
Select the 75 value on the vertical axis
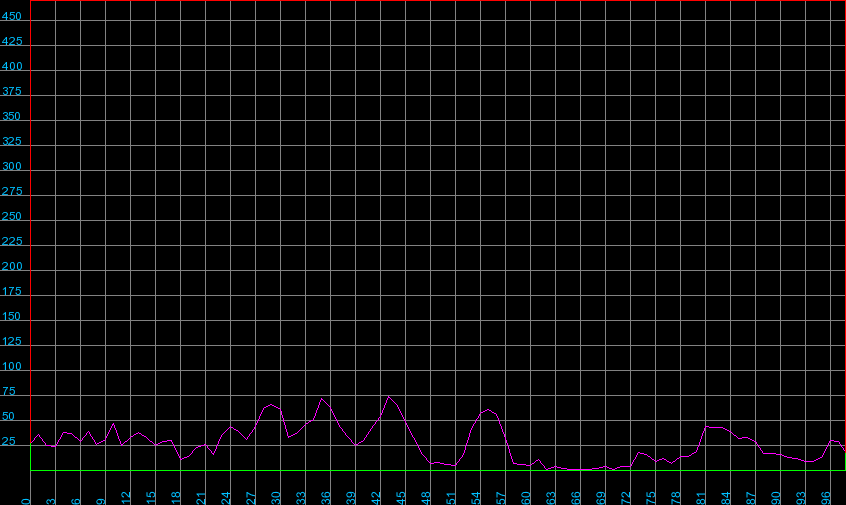pyautogui.click(x=9, y=391)
